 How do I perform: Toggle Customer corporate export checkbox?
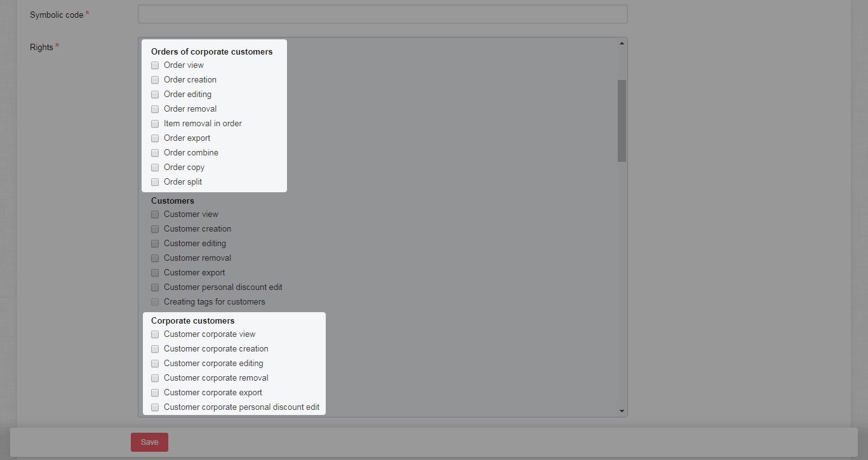point(155,393)
